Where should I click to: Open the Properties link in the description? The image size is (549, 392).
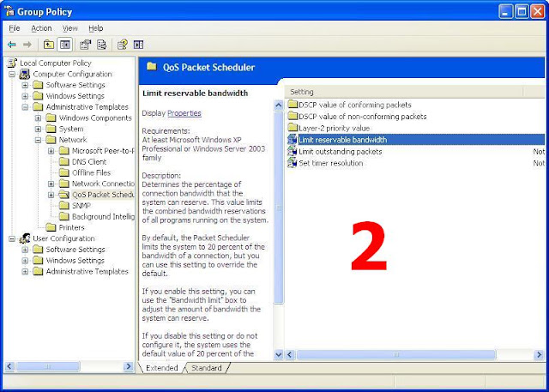[184, 113]
